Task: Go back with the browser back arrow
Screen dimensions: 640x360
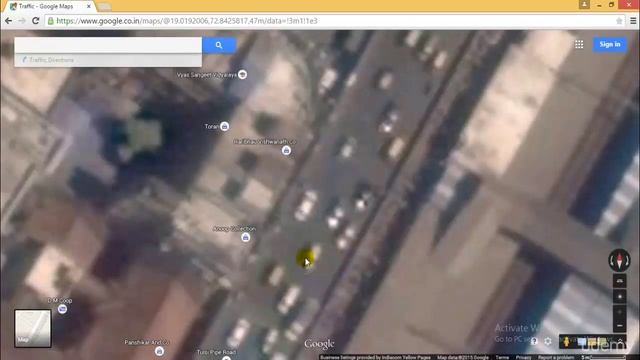Action: [x=9, y=21]
